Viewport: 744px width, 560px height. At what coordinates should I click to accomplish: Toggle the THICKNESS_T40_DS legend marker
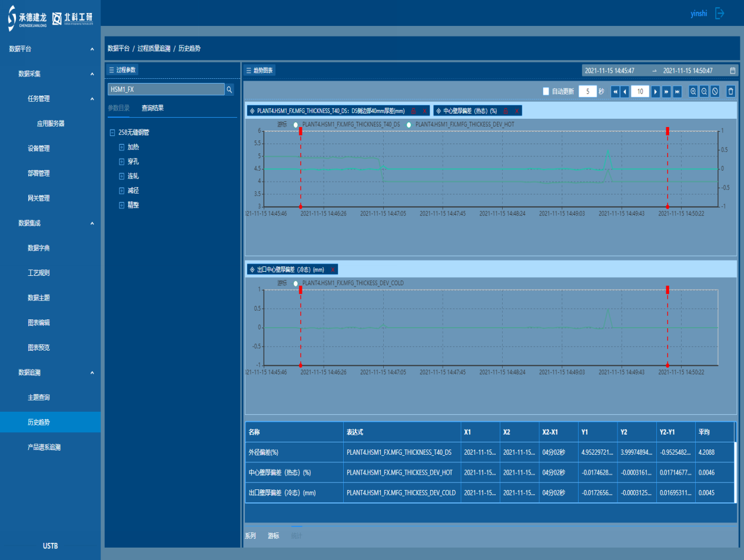pos(296,125)
